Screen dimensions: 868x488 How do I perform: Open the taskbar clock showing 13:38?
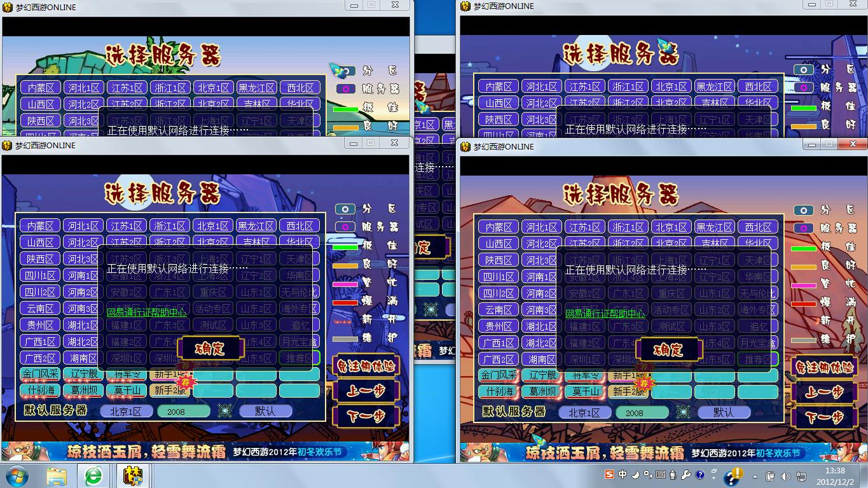[x=835, y=476]
